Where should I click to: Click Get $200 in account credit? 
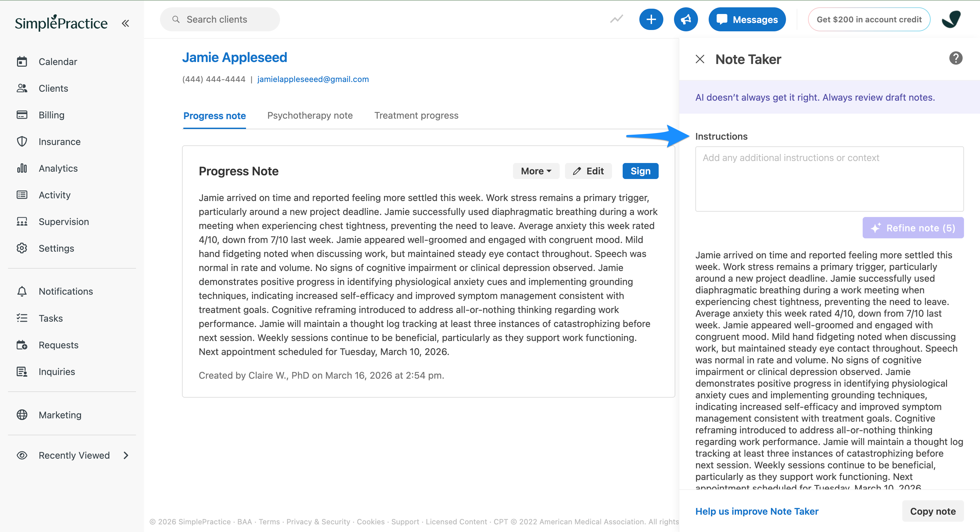pyautogui.click(x=869, y=19)
